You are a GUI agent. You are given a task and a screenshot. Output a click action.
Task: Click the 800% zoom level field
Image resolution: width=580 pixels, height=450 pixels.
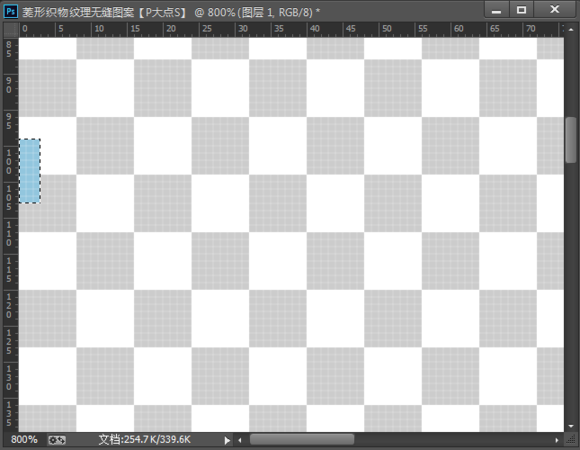pyautogui.click(x=24, y=440)
